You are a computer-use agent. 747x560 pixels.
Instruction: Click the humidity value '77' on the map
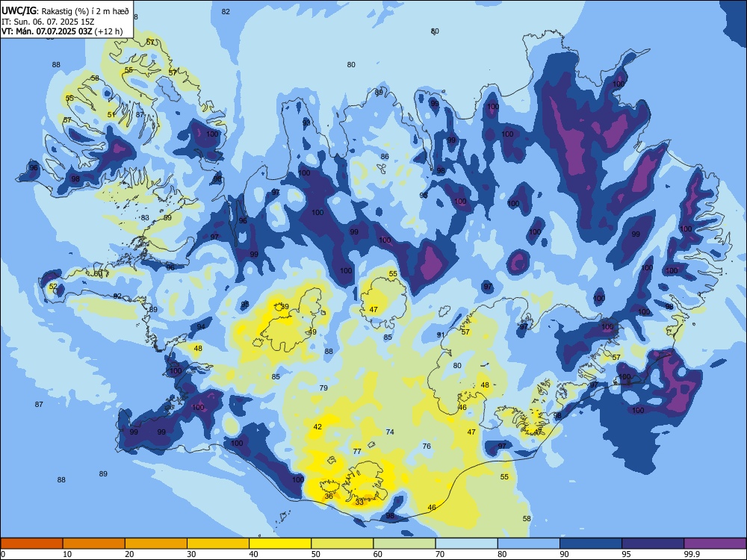pyautogui.click(x=357, y=451)
